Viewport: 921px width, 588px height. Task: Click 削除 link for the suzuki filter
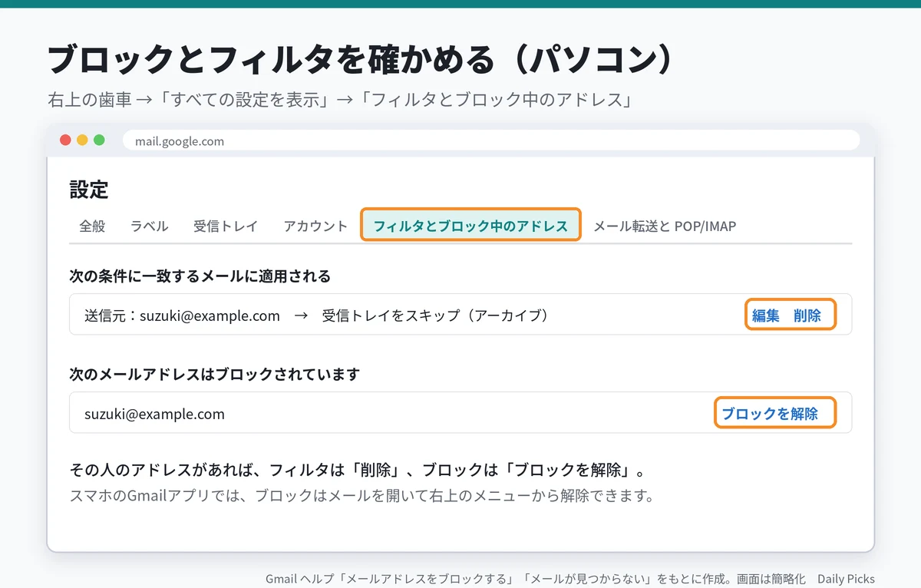[807, 315]
